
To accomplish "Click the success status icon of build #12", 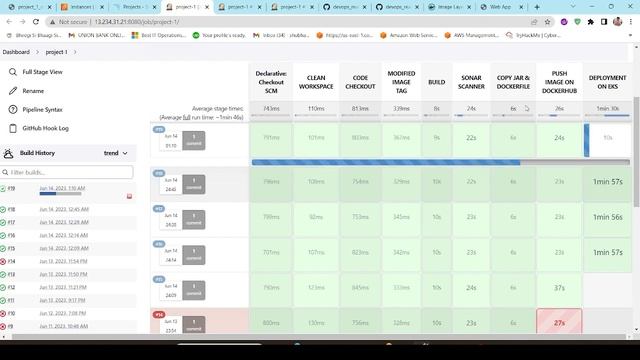I will [3, 288].
